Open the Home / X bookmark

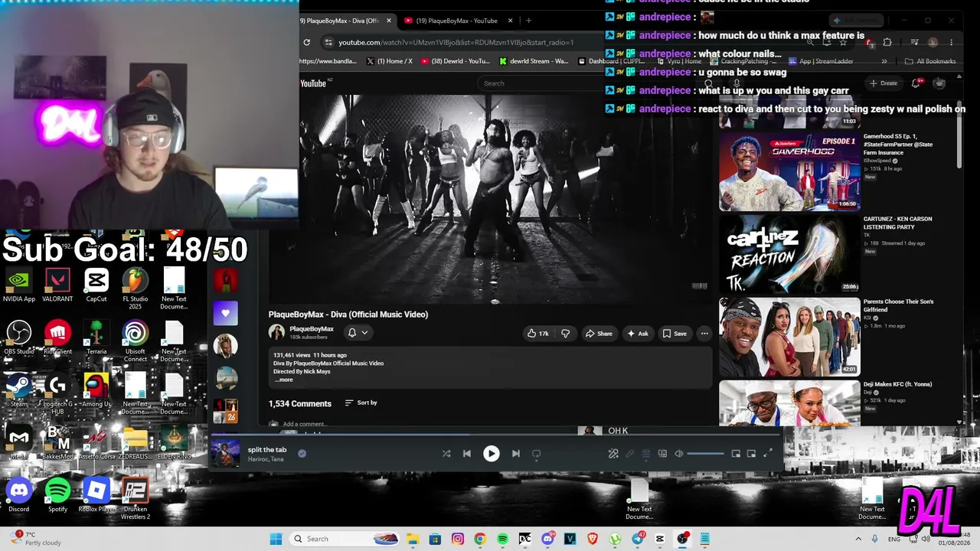(x=390, y=61)
